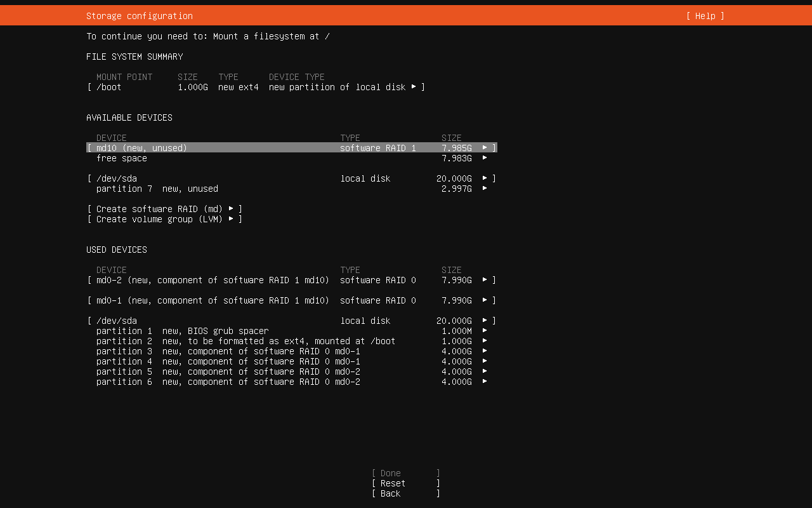Select partition 1 BIOS grub spacer
Screen dimensions: 812x508
pos(291,331)
